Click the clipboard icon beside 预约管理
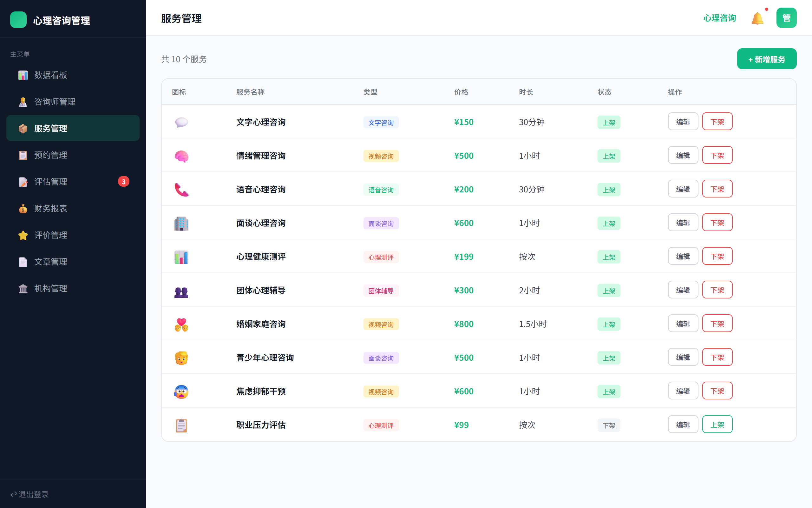812x508 pixels. (x=23, y=155)
